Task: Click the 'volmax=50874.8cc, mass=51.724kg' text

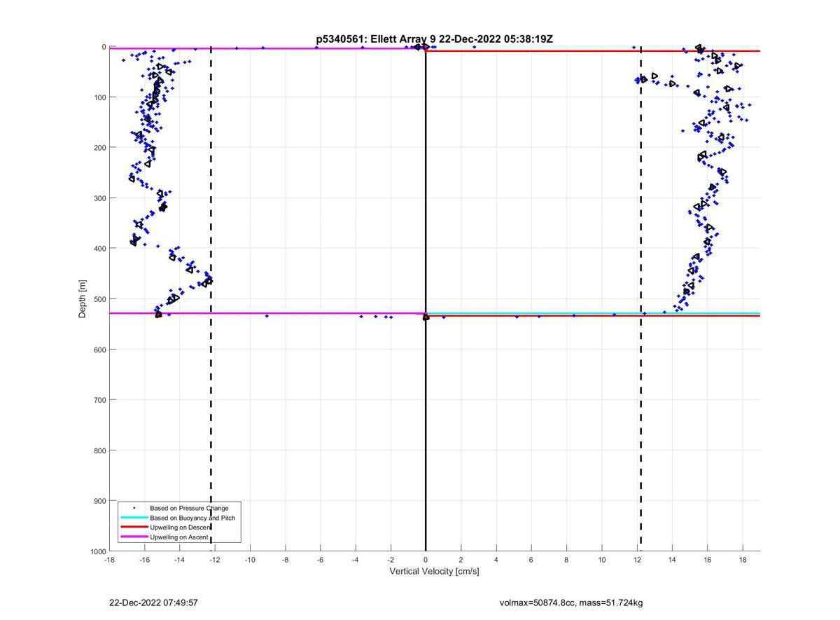Action: click(x=571, y=602)
